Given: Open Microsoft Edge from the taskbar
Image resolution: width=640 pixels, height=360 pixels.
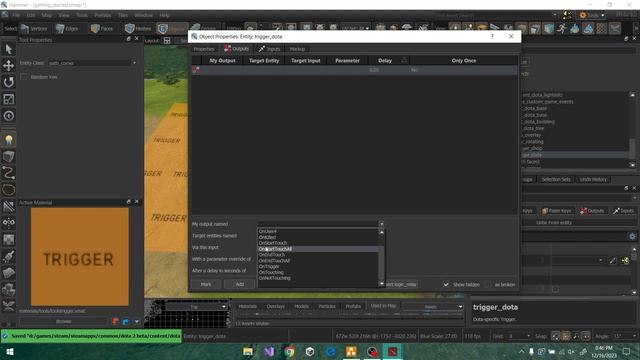Looking at the screenshot, I should pos(331,351).
